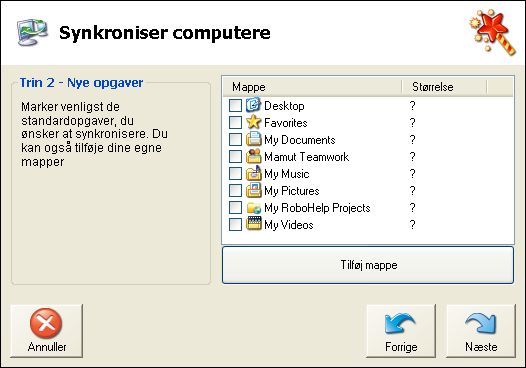Sort by the Størrelse column header
The width and height of the screenshot is (526, 368).
pos(444,87)
